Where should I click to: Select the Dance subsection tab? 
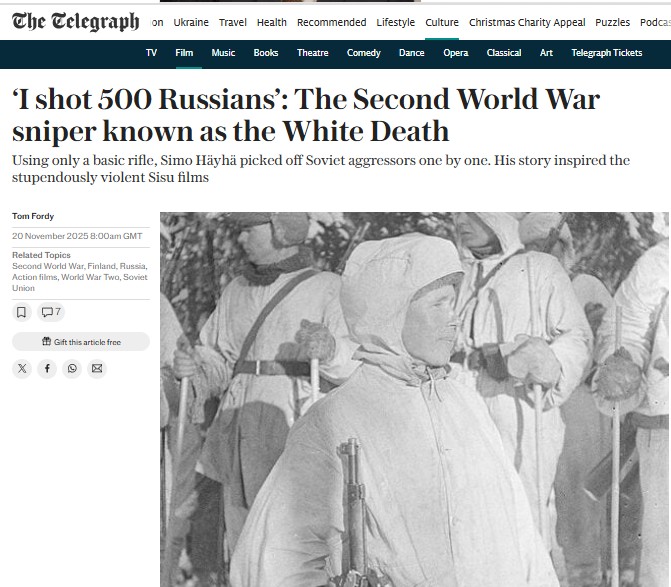pos(412,53)
